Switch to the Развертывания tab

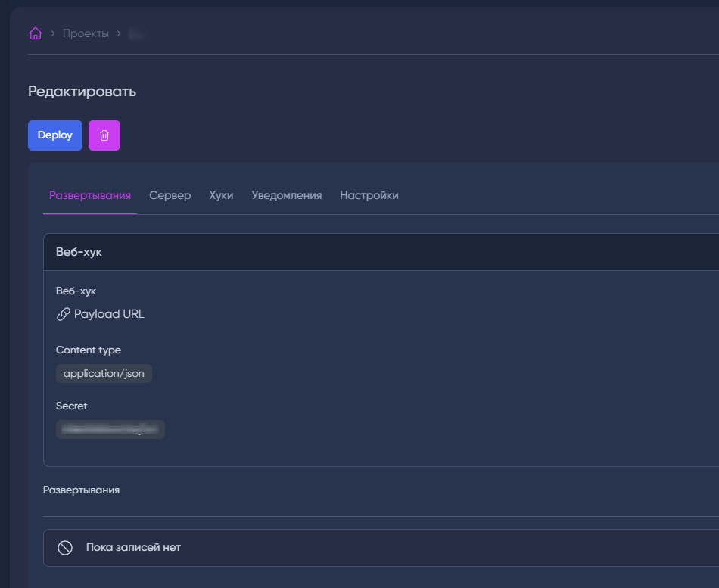pyautogui.click(x=90, y=195)
